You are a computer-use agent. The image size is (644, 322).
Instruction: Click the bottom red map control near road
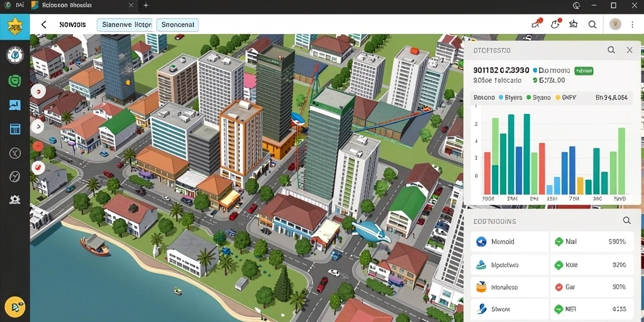[38, 167]
